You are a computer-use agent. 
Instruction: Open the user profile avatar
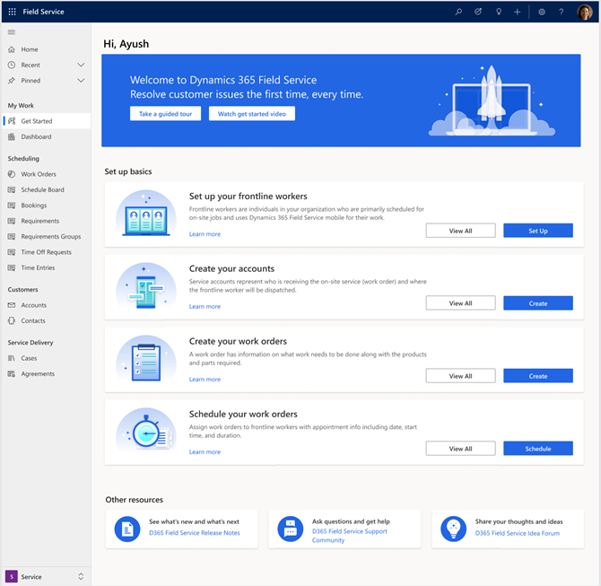point(585,12)
